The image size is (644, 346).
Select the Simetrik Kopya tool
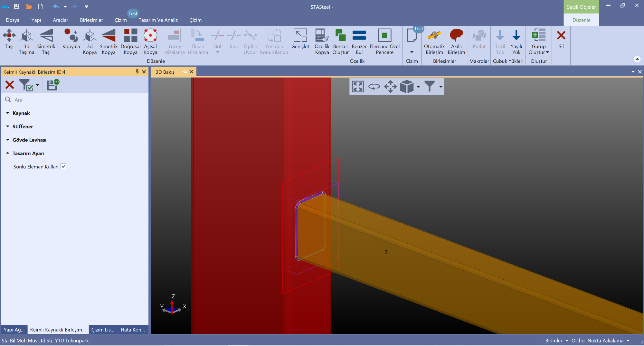pos(109,42)
